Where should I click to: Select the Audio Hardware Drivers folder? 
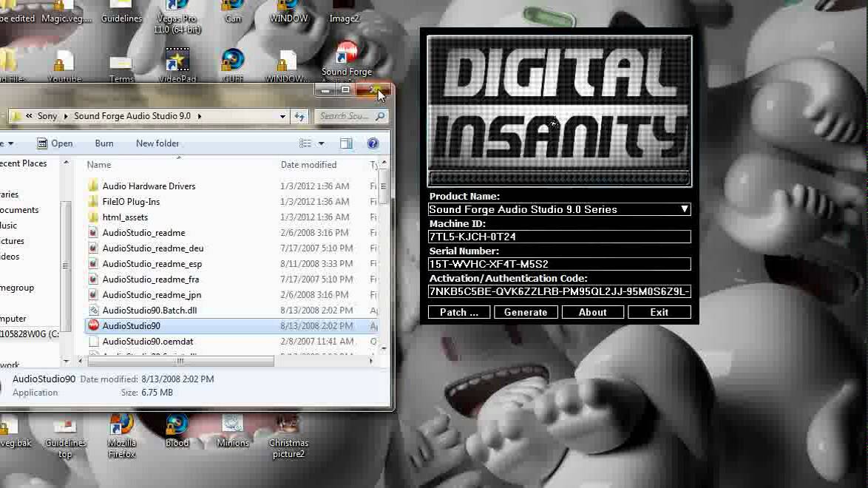coord(149,186)
